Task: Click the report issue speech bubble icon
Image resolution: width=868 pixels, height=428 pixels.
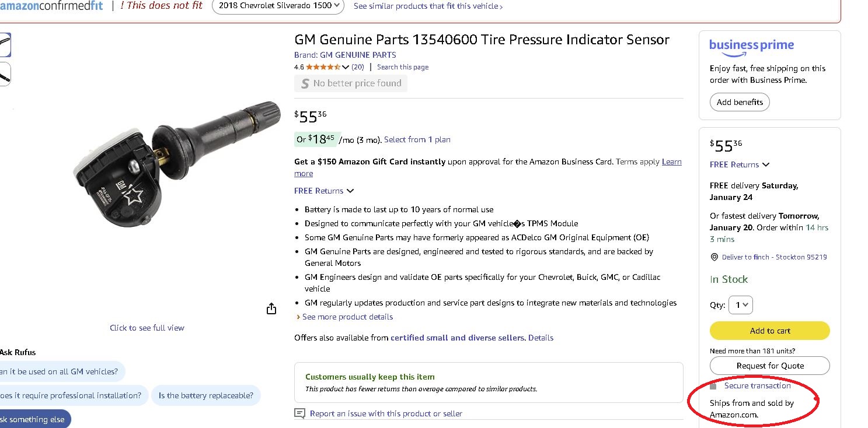Action: pyautogui.click(x=299, y=413)
